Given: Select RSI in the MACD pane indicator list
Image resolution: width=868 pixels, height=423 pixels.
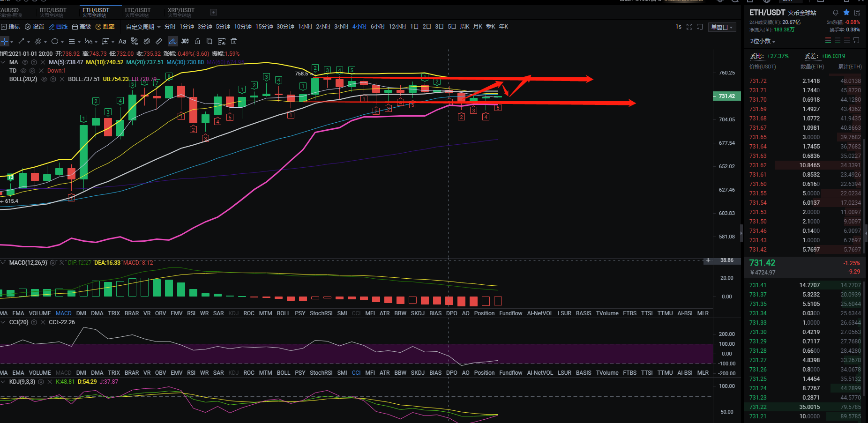Looking at the screenshot, I should point(191,313).
